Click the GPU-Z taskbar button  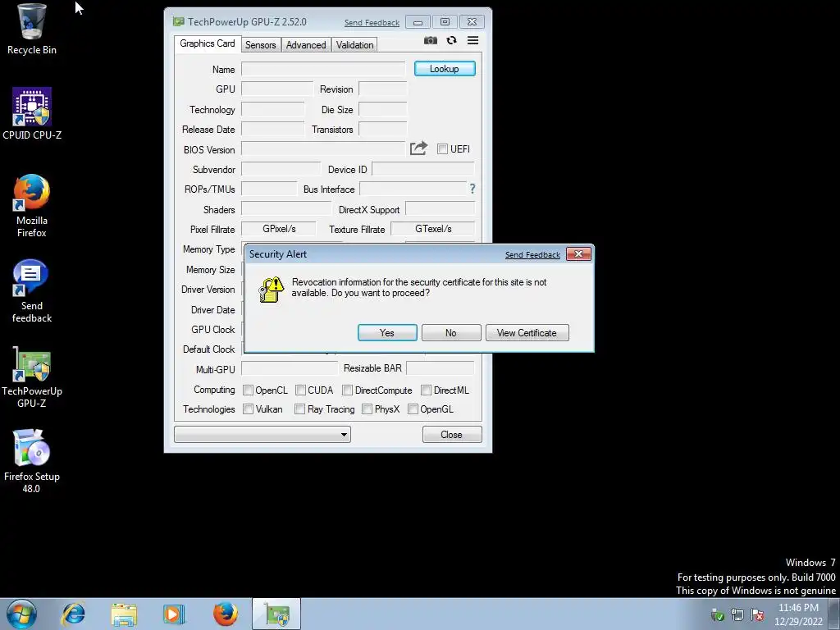276,614
